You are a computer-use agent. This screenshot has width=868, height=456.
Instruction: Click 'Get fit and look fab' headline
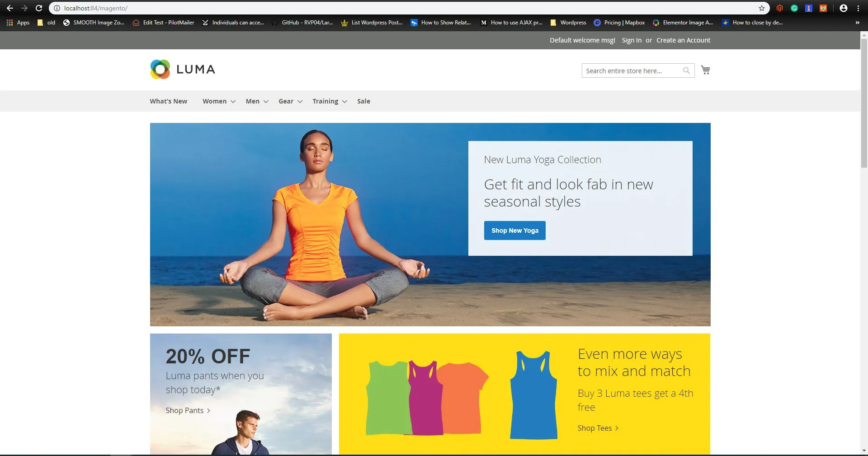[569, 193]
